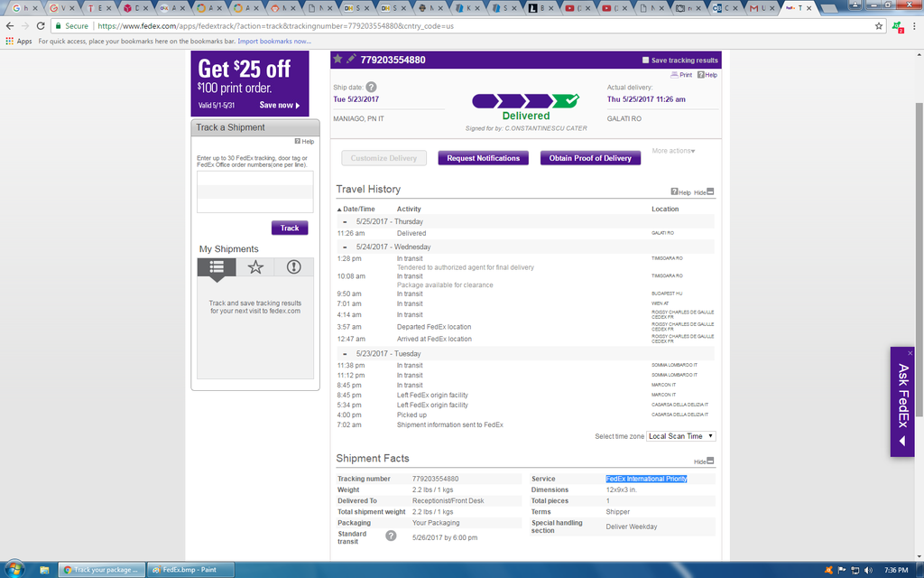Switch to the FedEx.bmp - Paint taskbar item
The width and height of the screenshot is (924, 578).
tap(190, 570)
